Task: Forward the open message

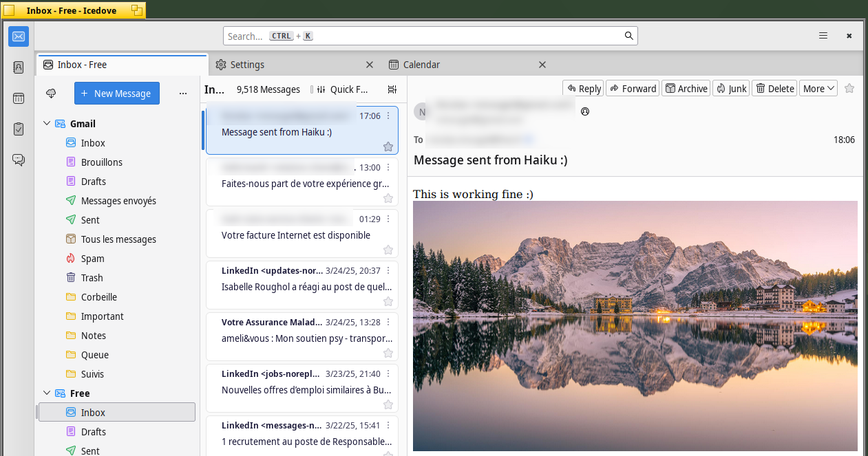Action: click(633, 88)
